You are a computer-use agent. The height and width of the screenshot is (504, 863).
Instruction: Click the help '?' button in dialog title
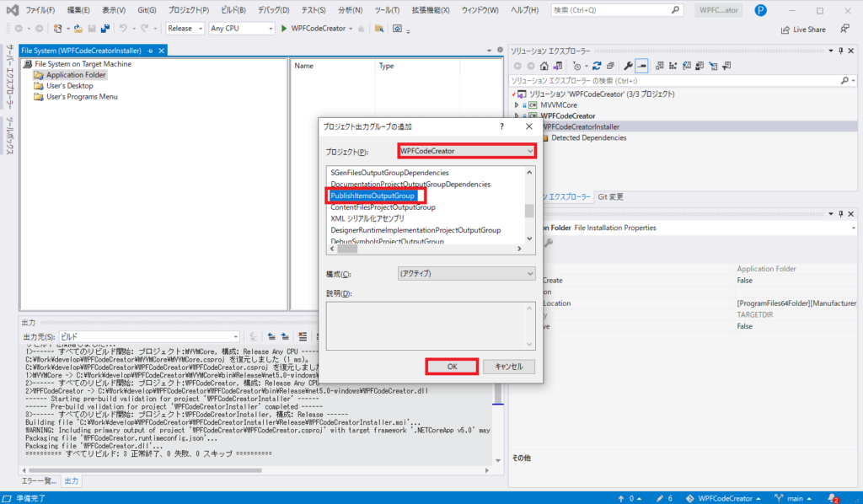coord(501,126)
